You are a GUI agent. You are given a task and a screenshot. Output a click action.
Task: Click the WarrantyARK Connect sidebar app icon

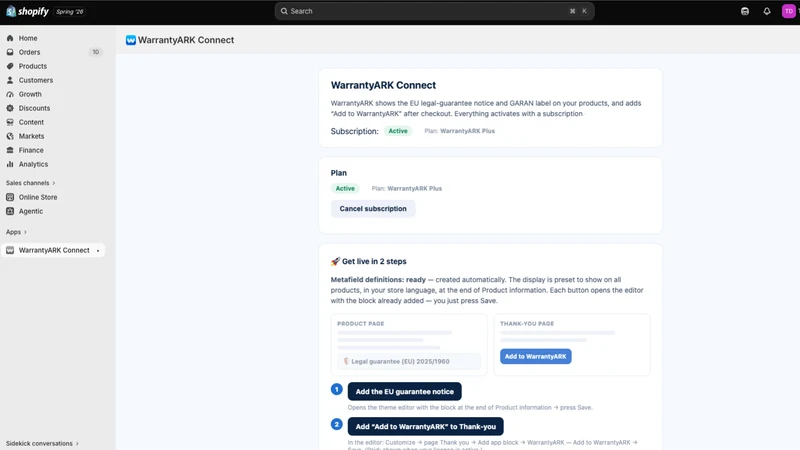[x=10, y=251]
